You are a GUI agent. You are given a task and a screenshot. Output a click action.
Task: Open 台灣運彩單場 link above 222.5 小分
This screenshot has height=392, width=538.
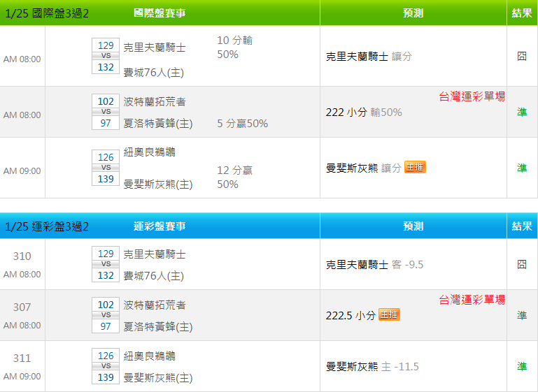472,300
